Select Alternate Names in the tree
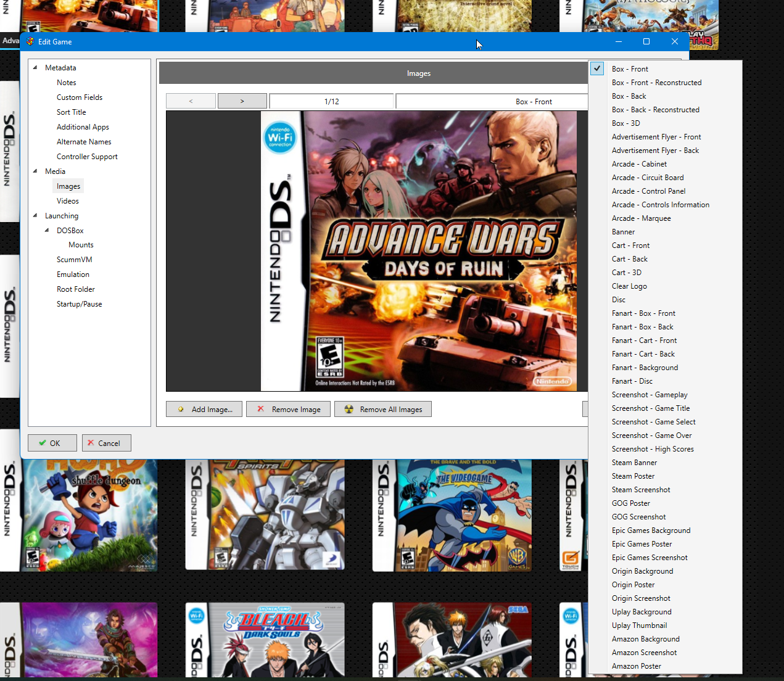 pos(84,142)
